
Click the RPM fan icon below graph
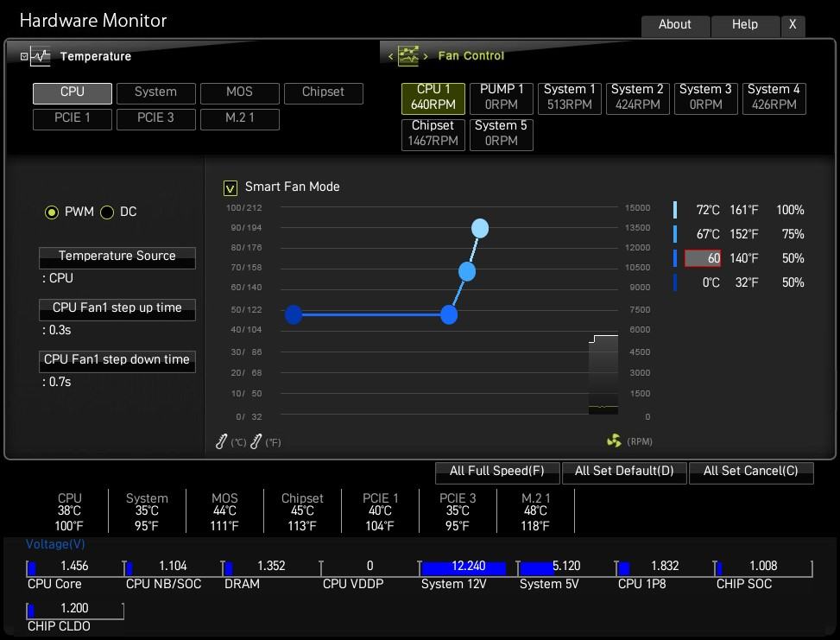(x=614, y=440)
